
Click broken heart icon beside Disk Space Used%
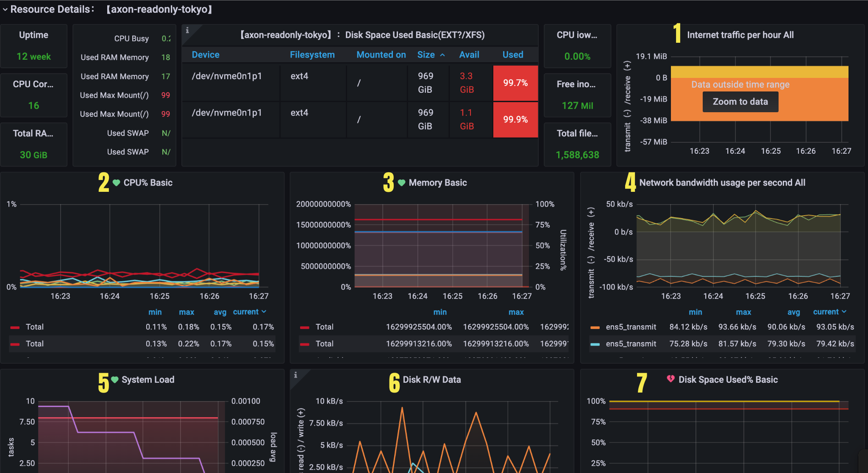click(670, 379)
